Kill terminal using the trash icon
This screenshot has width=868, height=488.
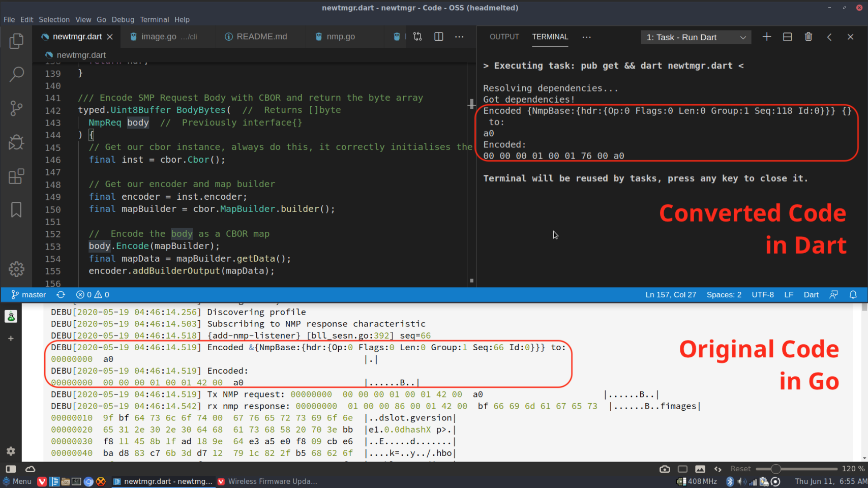point(808,37)
